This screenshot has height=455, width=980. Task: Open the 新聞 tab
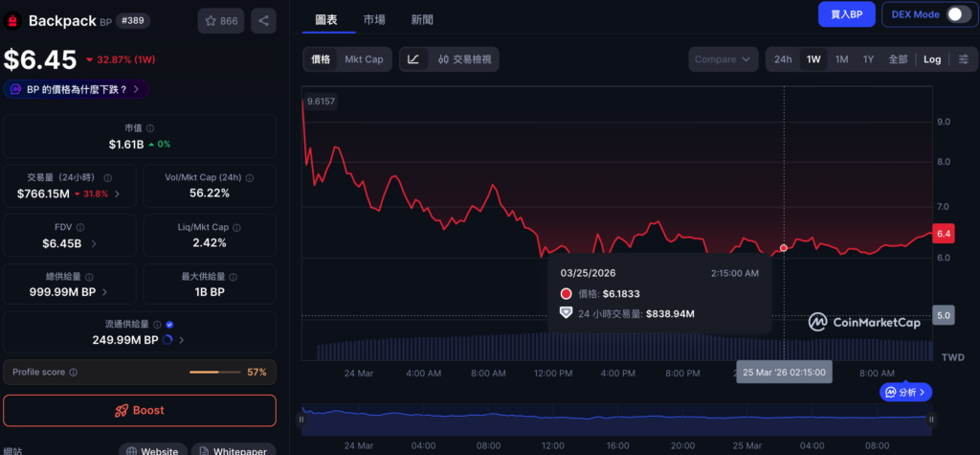422,20
